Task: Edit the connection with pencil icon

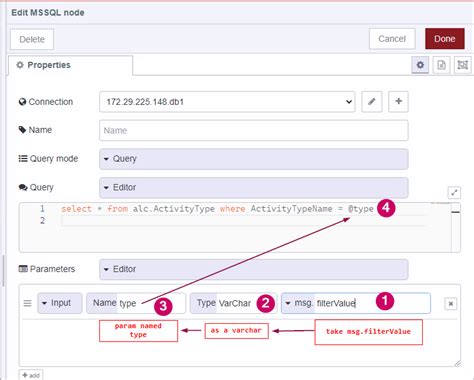Action: [372, 101]
